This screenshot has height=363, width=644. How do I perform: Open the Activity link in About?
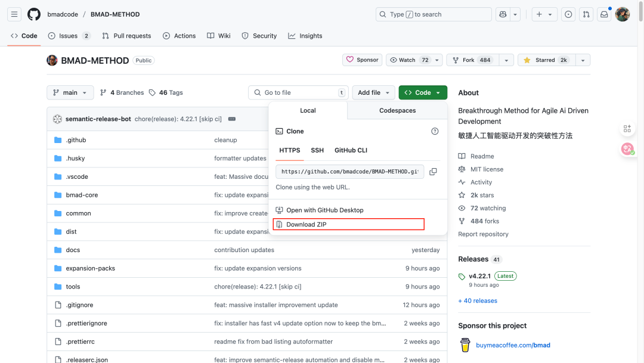tap(481, 182)
